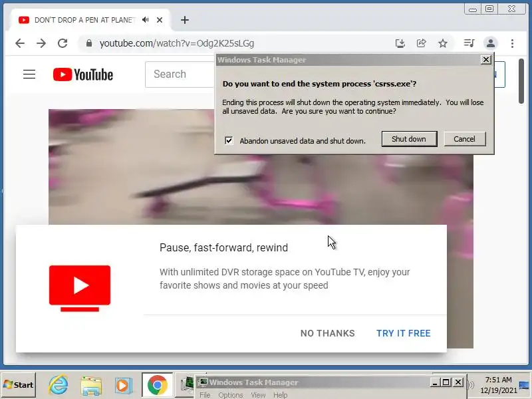Open the Chrome profile avatar
Viewport: 532px width, 399px height.
pos(491,43)
